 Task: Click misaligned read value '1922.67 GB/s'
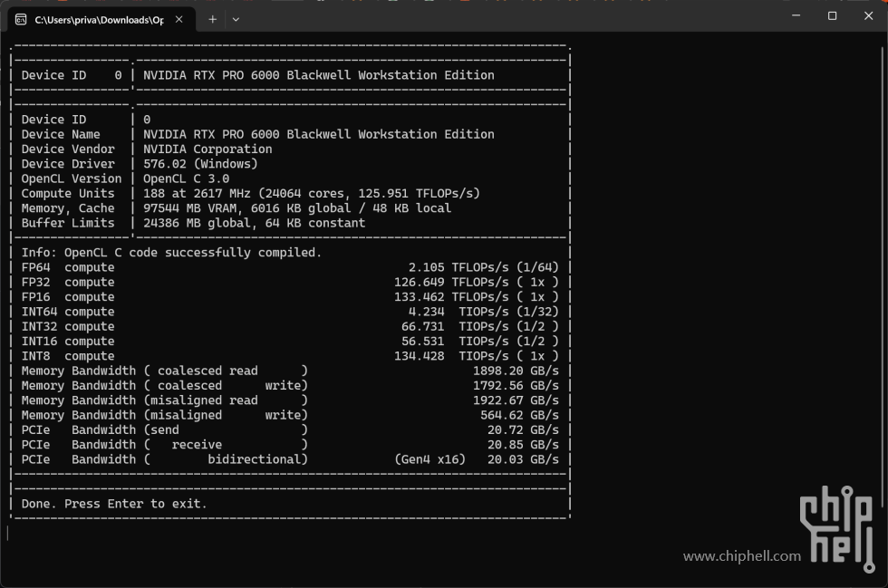click(x=516, y=400)
